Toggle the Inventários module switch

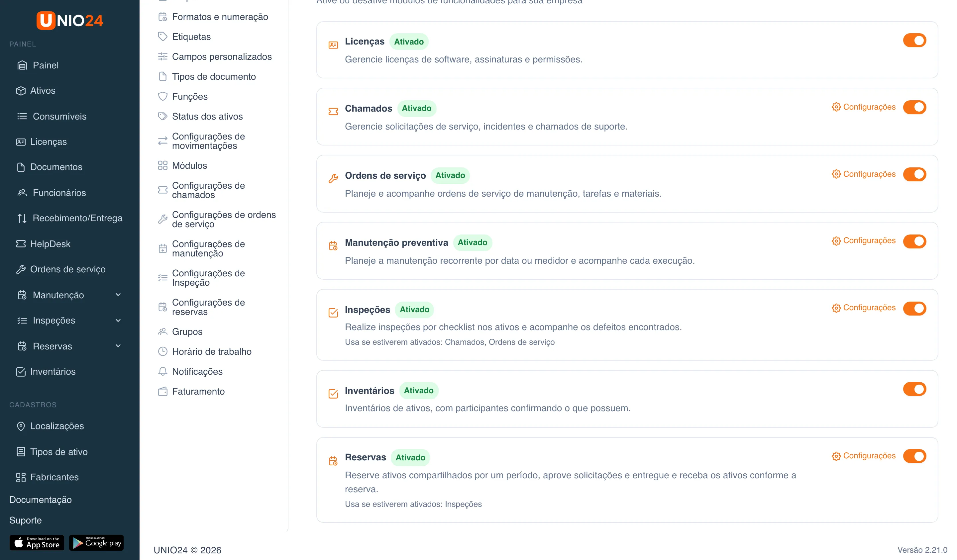914,389
